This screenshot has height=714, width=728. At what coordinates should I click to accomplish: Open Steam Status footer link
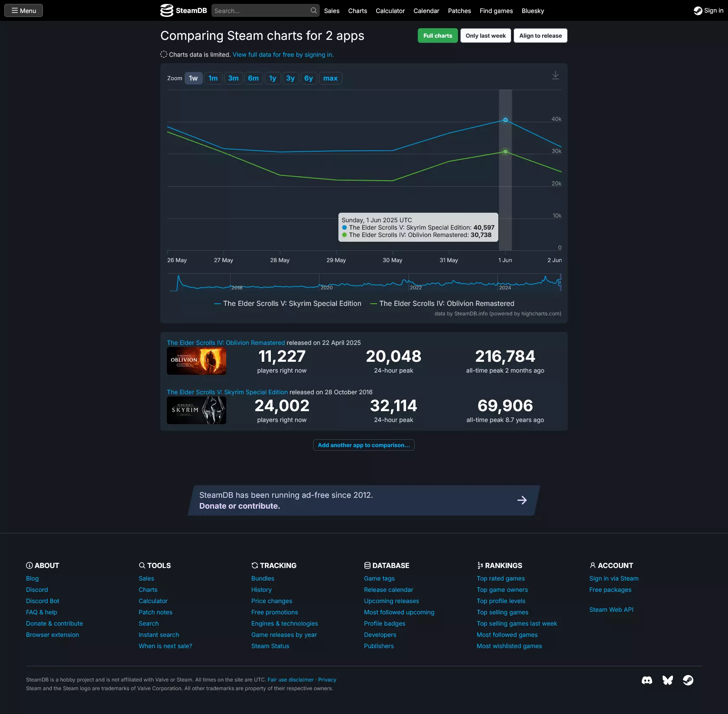(x=270, y=646)
